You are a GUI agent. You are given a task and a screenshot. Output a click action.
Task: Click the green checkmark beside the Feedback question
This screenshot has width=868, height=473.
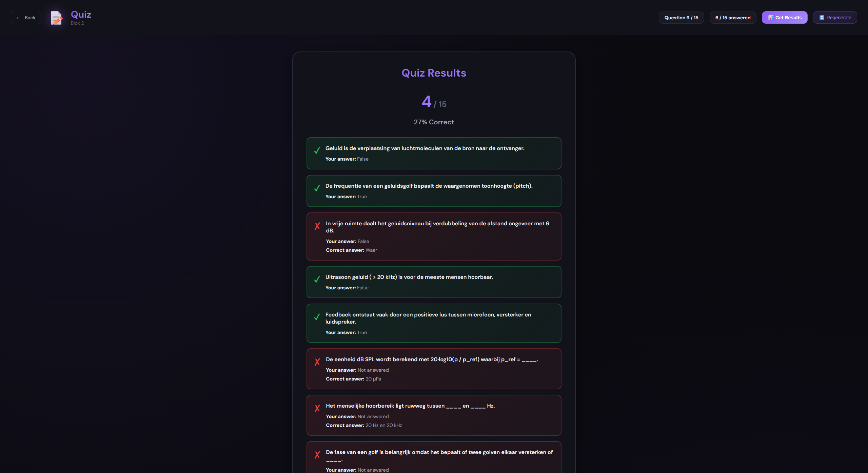317,317
